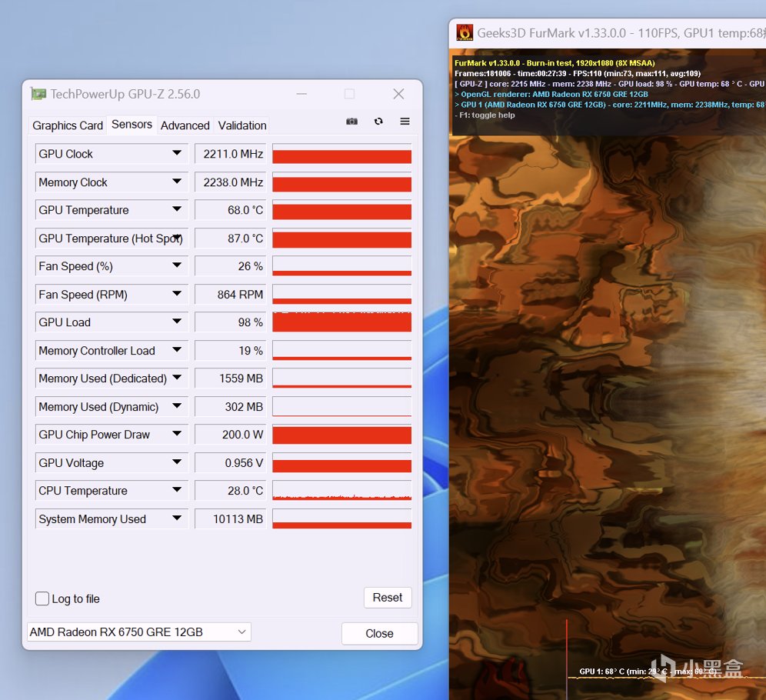Screen dimensions: 766x700
Task: Click the GPU-Z screenshot camera icon
Action: (351, 121)
